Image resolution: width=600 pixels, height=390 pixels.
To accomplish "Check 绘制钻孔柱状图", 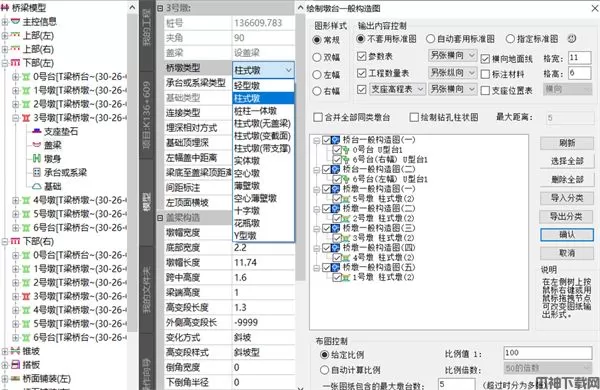I will point(414,117).
